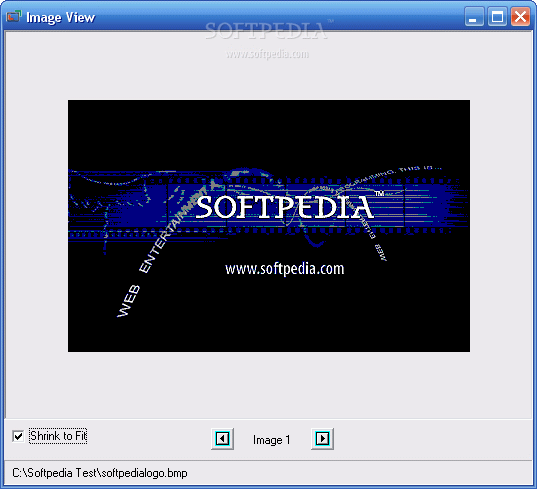The height and width of the screenshot is (489, 537).
Task: Click the Image View app icon in title bar
Action: coord(14,16)
